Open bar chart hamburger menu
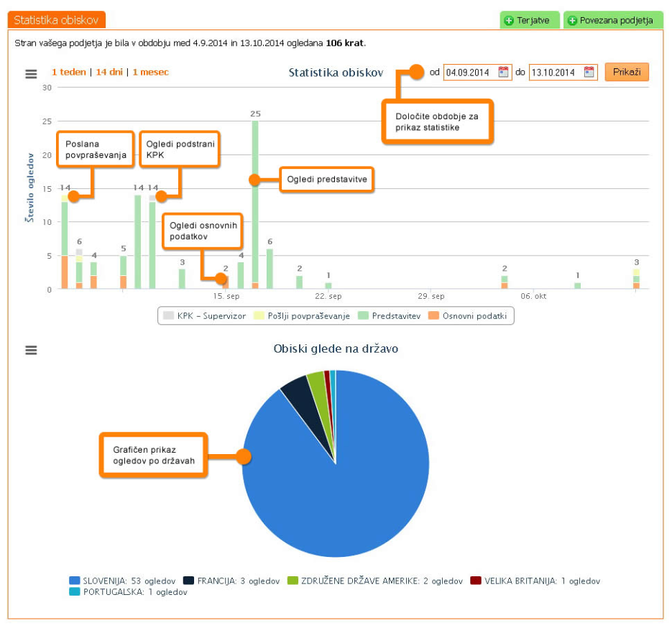 tap(31, 73)
